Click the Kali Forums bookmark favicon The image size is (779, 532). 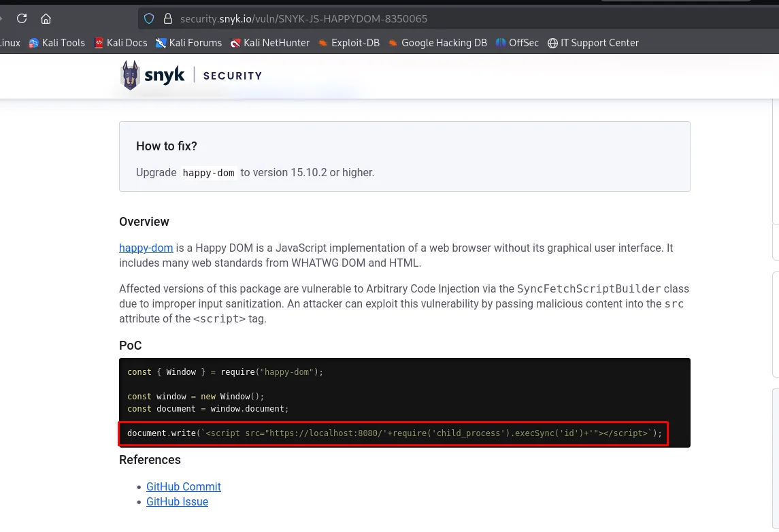(x=161, y=44)
